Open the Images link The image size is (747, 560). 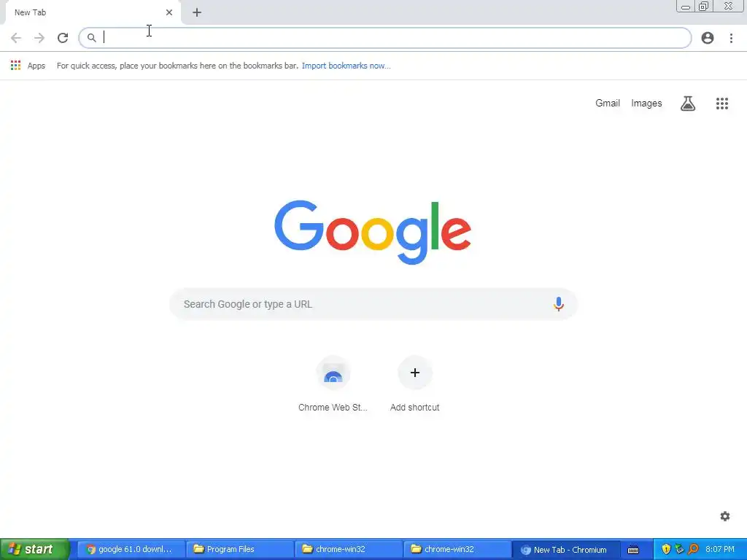(646, 104)
